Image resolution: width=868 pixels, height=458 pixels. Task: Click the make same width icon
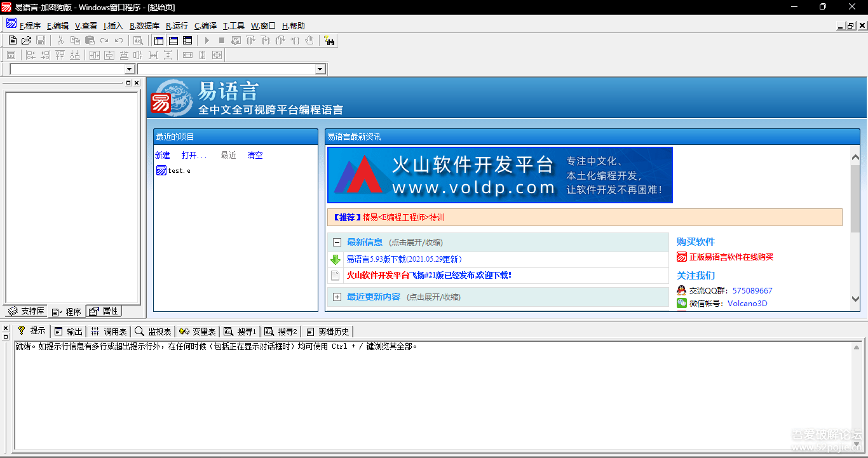click(187, 55)
